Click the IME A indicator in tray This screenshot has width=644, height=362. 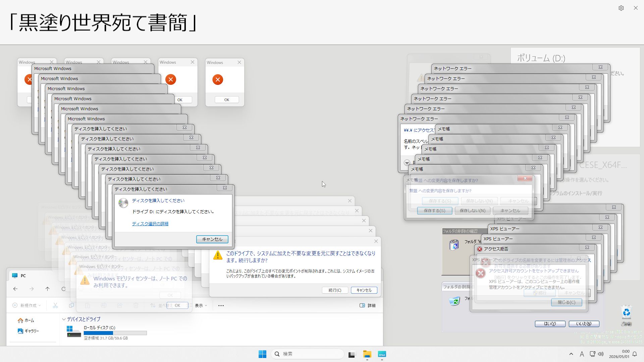(582, 354)
